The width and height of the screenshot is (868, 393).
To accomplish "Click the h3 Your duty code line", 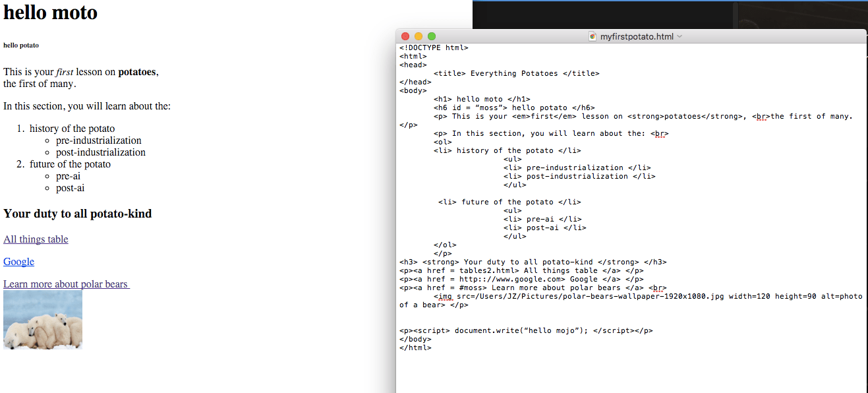I will tap(533, 262).
